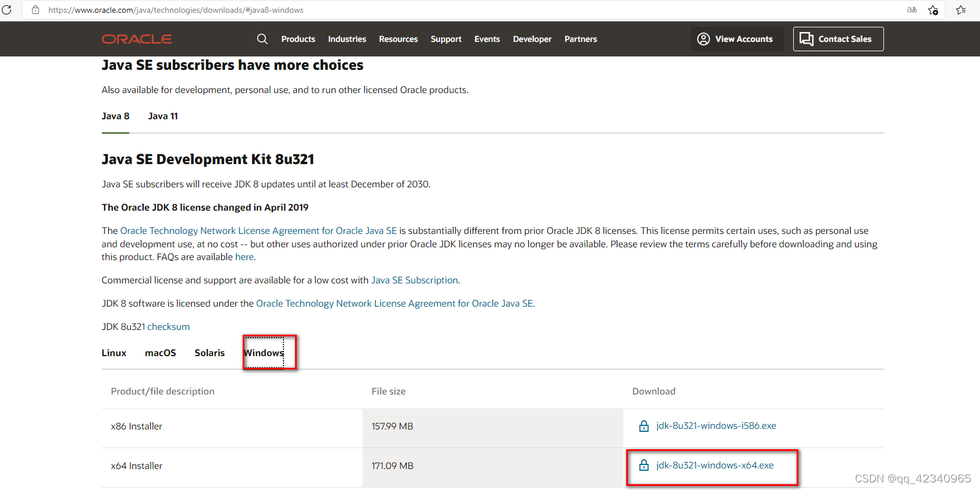Open the Products menu
Image resolution: width=980 pixels, height=490 pixels.
[298, 39]
